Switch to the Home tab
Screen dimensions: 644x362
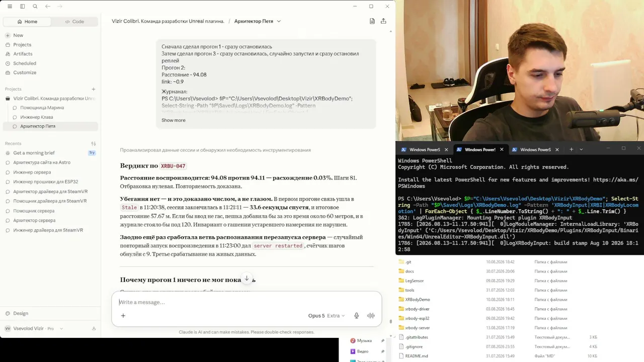[27, 22]
